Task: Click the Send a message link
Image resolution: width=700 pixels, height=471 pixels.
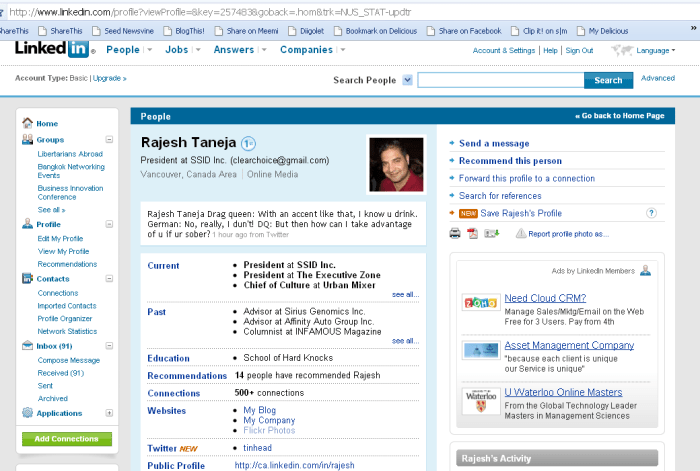Action: click(494, 143)
